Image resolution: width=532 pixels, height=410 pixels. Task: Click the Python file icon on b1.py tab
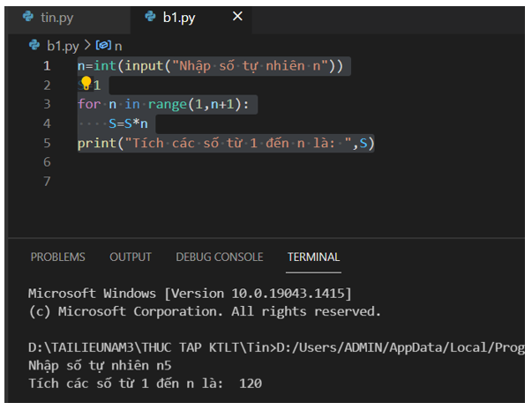click(x=151, y=18)
